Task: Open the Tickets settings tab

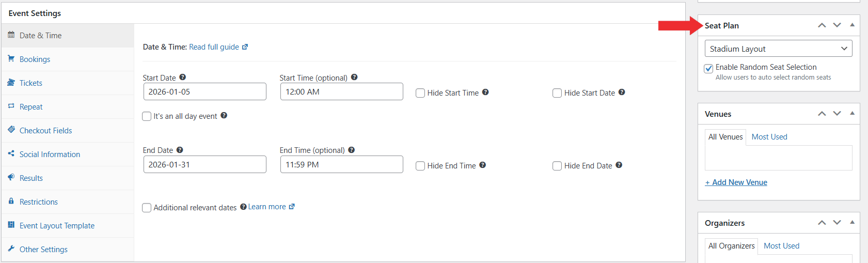Action: click(31, 83)
